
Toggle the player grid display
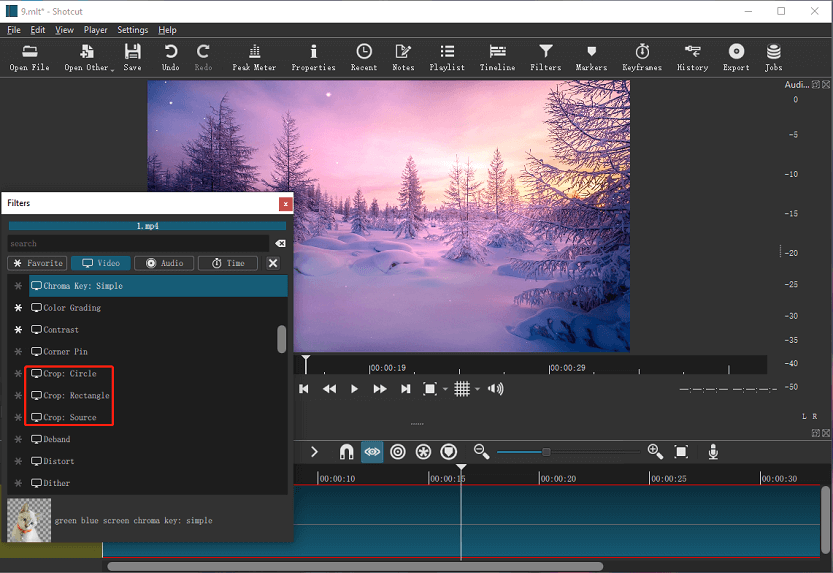click(462, 389)
